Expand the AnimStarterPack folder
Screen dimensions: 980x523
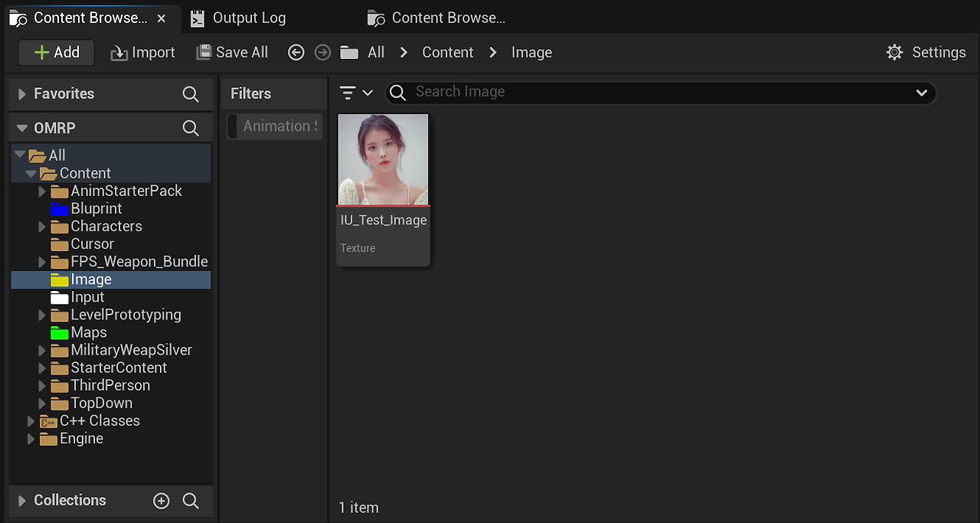43,191
